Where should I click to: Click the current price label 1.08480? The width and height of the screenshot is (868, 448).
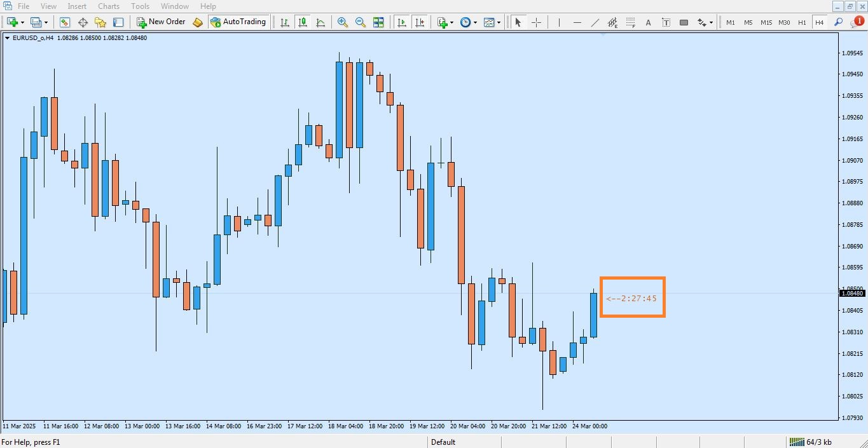click(852, 293)
